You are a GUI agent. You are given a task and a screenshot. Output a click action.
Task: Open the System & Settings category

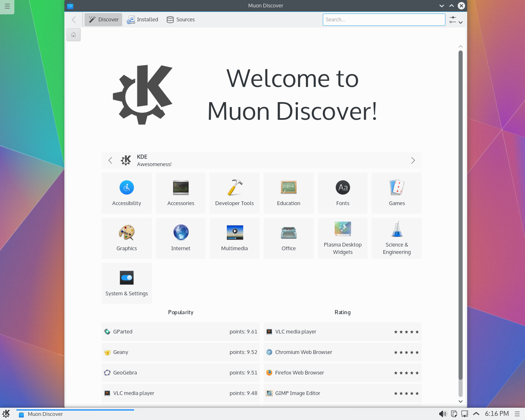point(127,283)
